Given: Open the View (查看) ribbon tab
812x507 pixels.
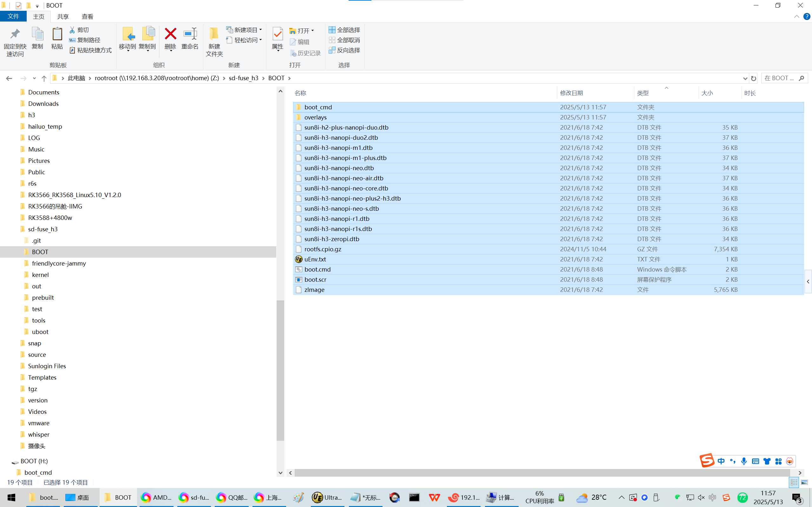Looking at the screenshot, I should [87, 16].
